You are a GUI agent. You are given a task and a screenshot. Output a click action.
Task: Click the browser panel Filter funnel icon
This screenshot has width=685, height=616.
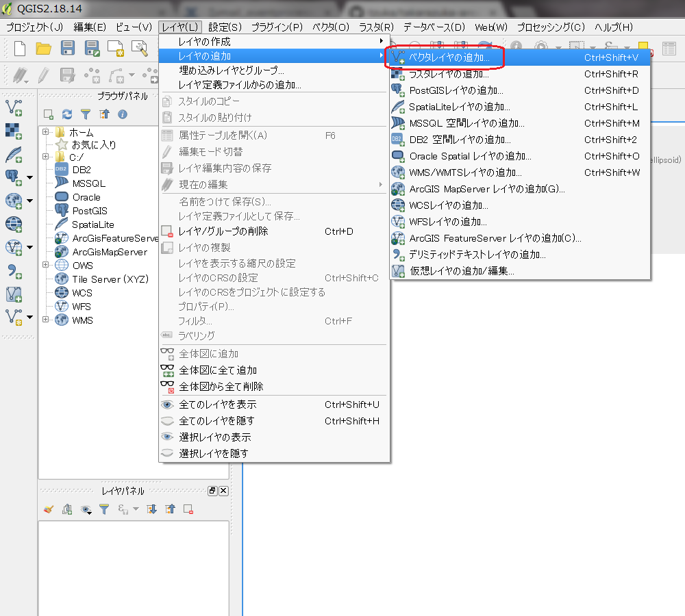point(86,114)
